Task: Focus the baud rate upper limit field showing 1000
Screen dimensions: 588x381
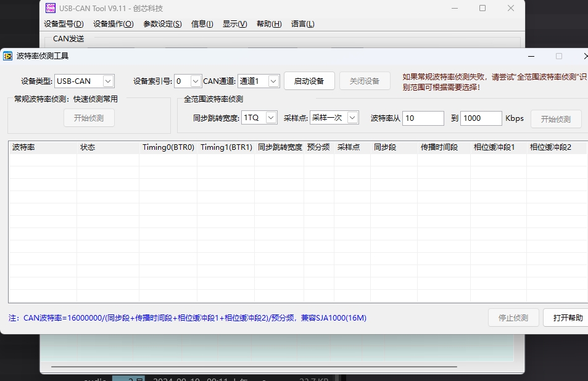Action: pos(481,118)
